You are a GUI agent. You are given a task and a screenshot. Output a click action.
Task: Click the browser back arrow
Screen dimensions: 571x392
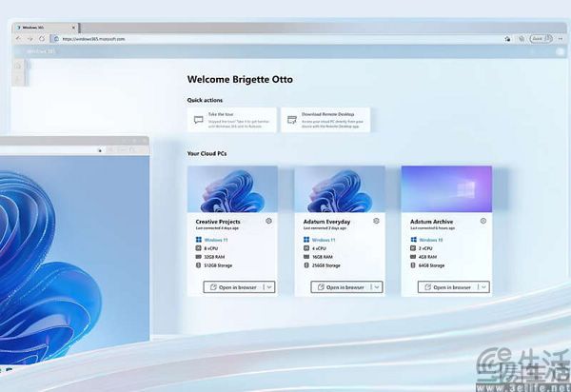18,39
